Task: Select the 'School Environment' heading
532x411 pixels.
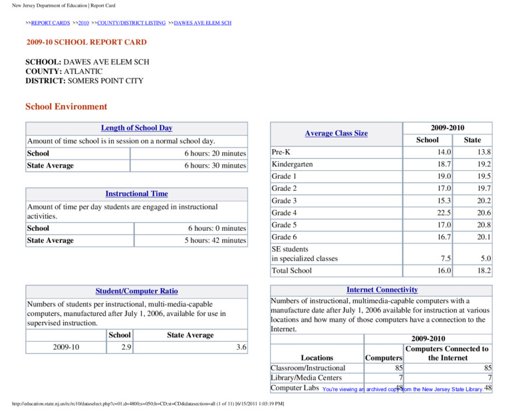Action: coord(66,106)
